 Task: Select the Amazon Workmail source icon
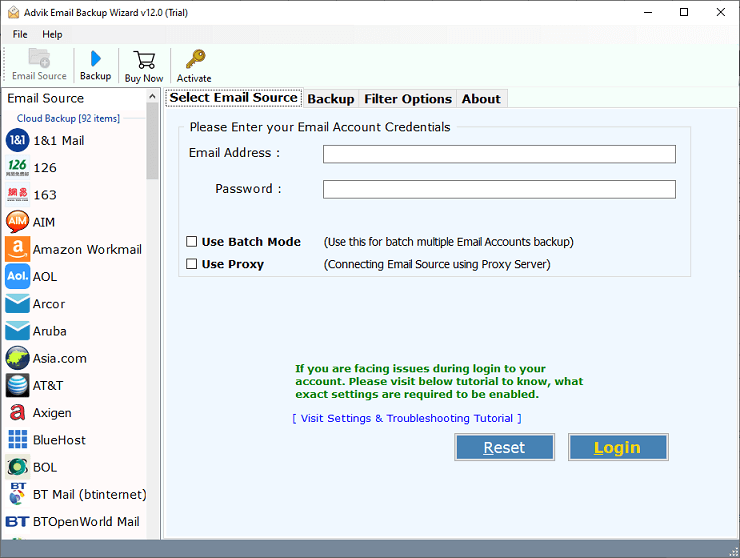click(17, 249)
